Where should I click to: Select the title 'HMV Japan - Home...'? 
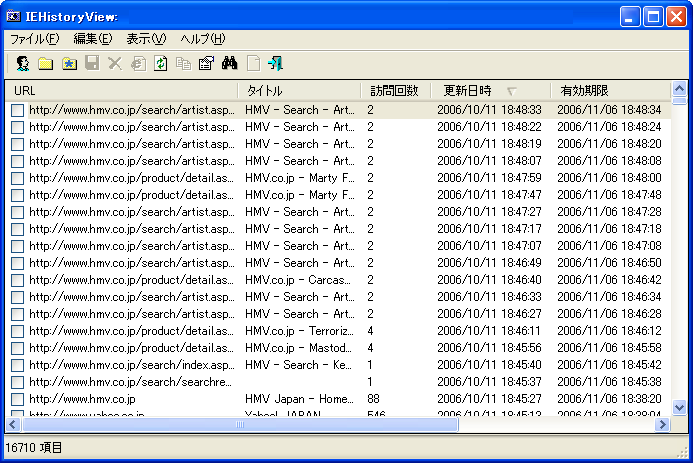[x=299, y=399]
